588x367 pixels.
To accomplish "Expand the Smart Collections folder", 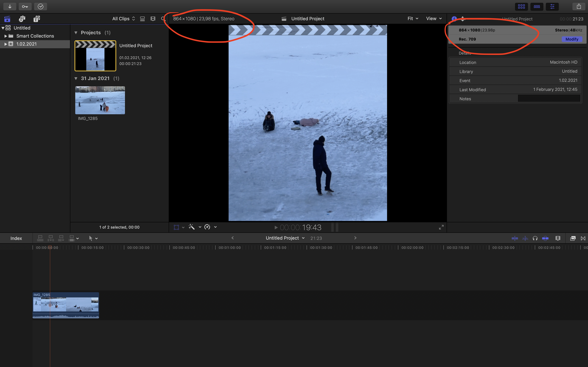I will point(6,36).
